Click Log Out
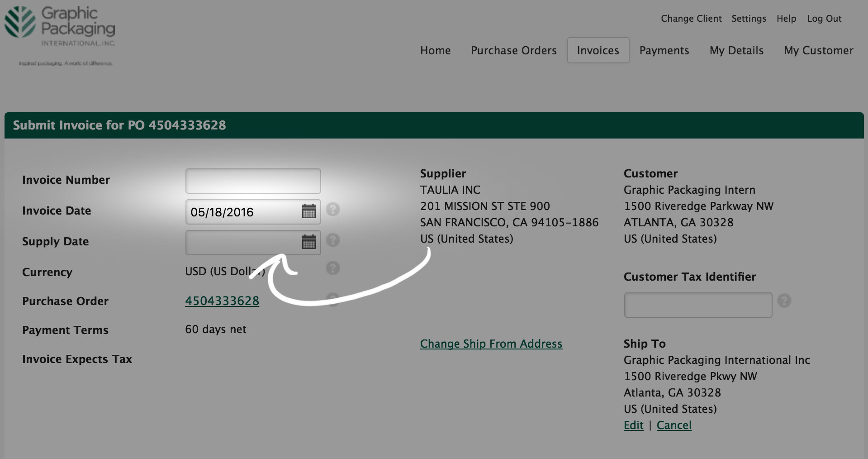Viewport: 868px width, 459px height. click(825, 19)
